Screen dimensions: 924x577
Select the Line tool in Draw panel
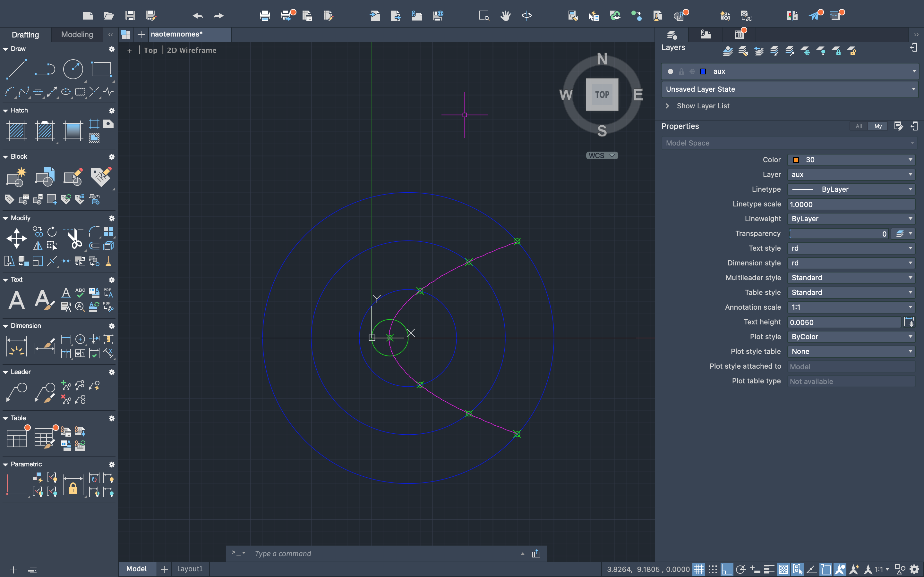coord(16,70)
